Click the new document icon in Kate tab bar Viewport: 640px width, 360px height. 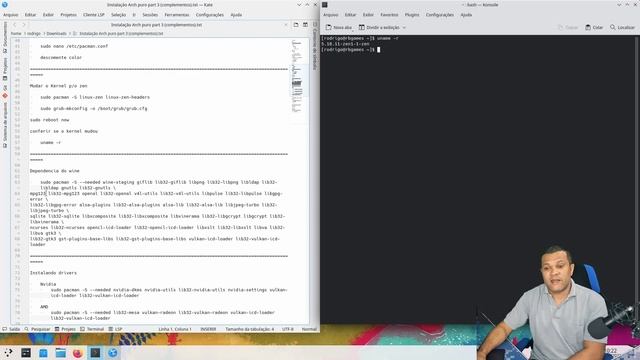coord(296,25)
